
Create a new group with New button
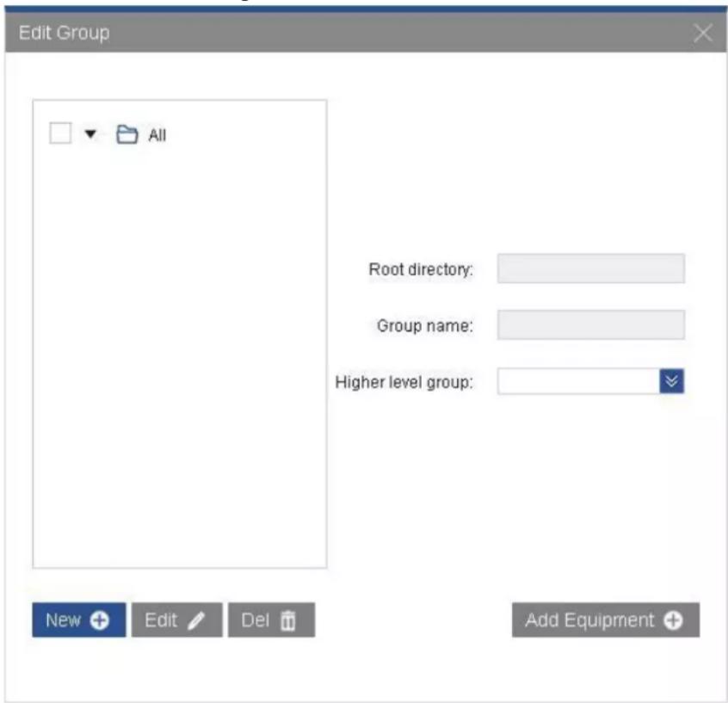click(x=79, y=620)
